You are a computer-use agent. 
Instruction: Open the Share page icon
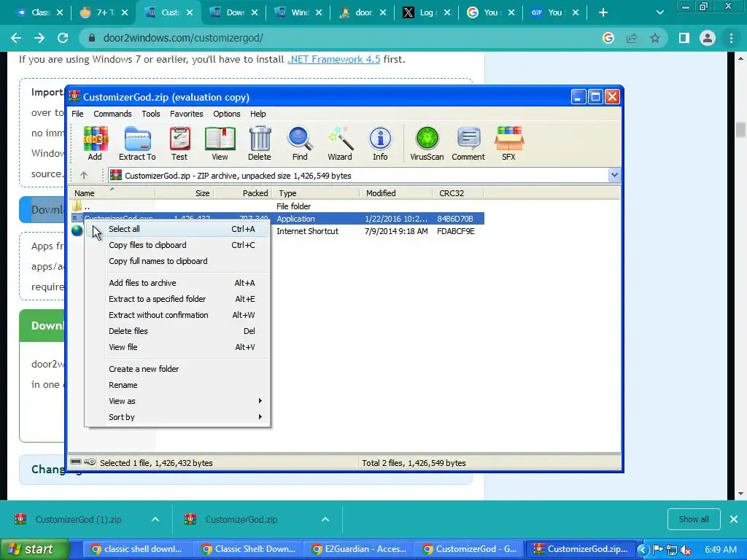[632, 38]
